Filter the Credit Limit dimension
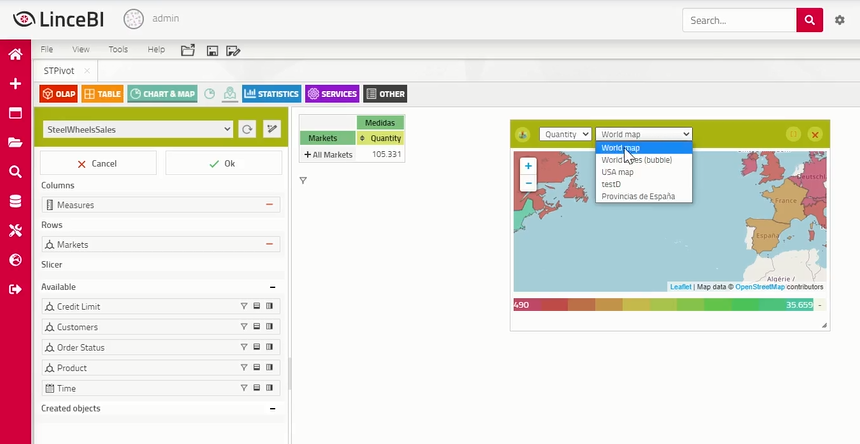 click(x=244, y=306)
